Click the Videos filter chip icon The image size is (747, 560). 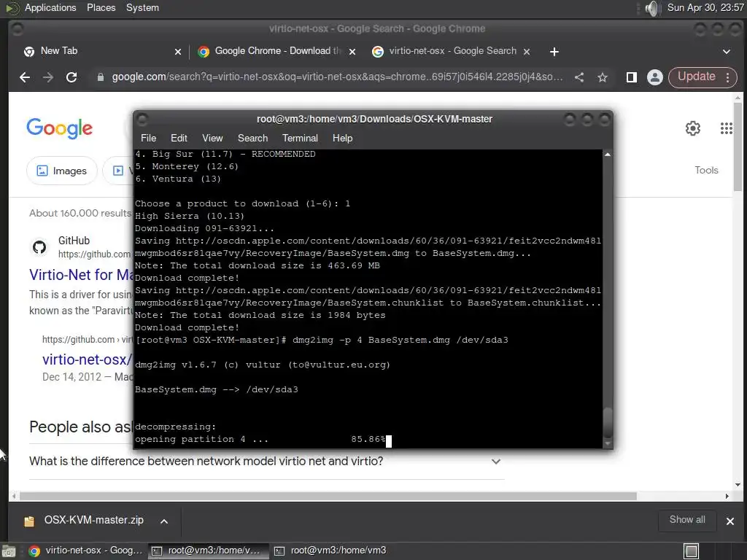click(x=117, y=171)
